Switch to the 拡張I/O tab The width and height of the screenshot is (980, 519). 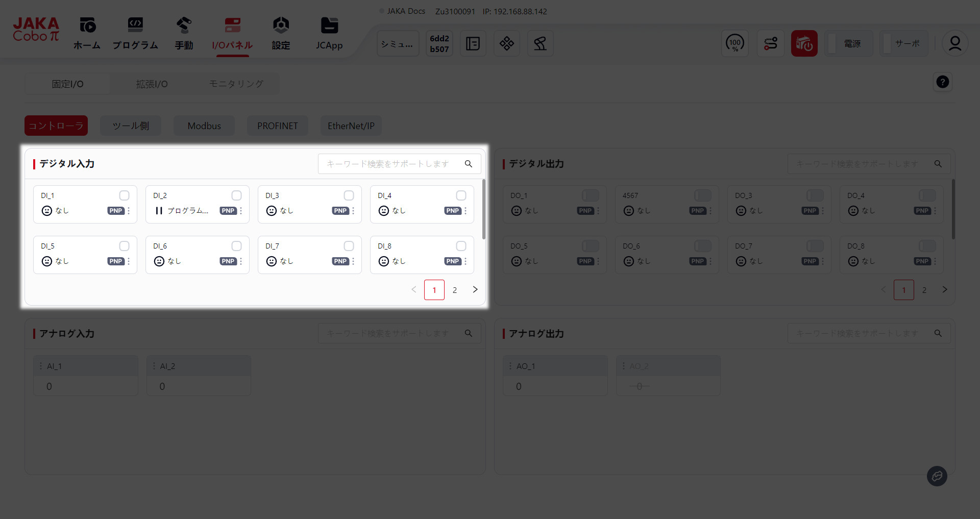pos(152,84)
